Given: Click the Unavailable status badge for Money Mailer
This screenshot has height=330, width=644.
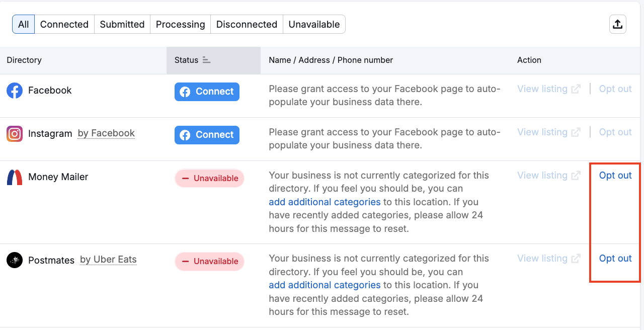Looking at the screenshot, I should (x=209, y=178).
